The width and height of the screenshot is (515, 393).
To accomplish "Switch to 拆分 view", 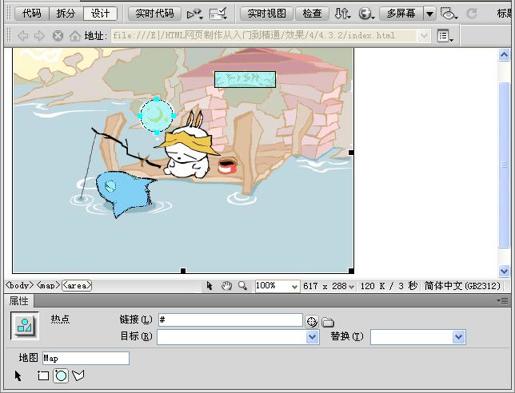I will tap(66, 14).
